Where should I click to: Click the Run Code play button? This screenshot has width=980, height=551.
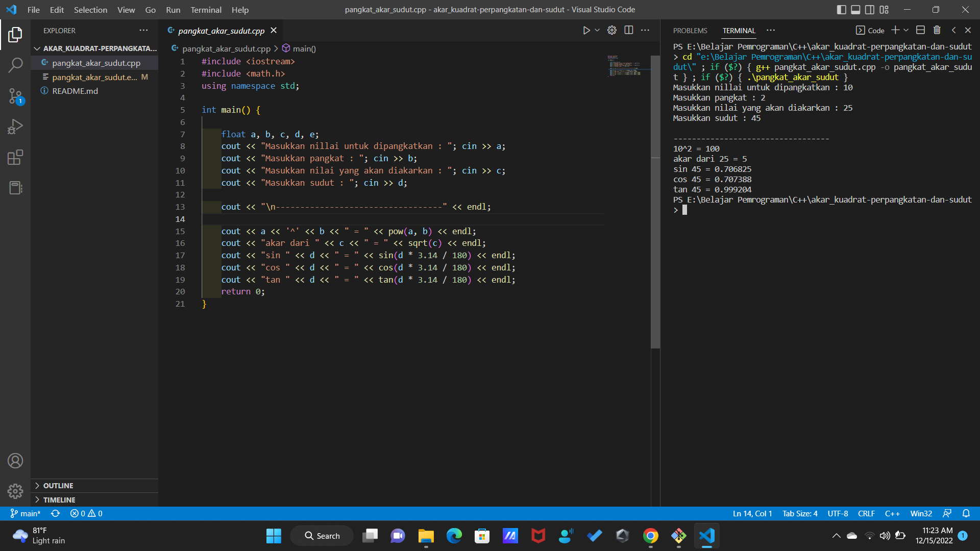click(x=586, y=31)
